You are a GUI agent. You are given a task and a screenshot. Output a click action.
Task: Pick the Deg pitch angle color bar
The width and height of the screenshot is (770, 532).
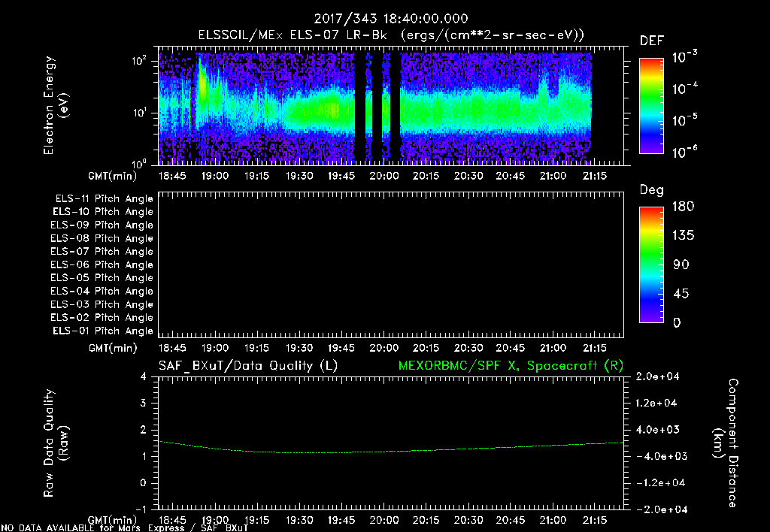pos(651,264)
